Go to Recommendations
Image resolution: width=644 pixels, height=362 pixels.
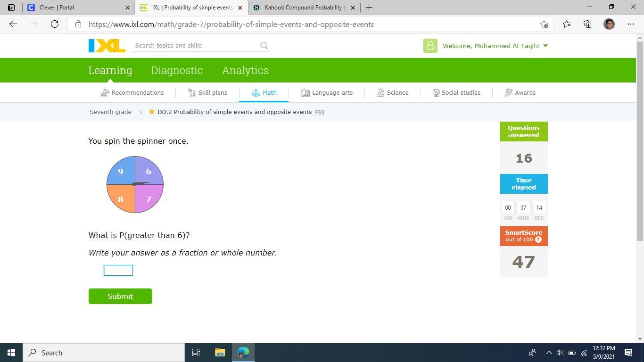pos(132,93)
